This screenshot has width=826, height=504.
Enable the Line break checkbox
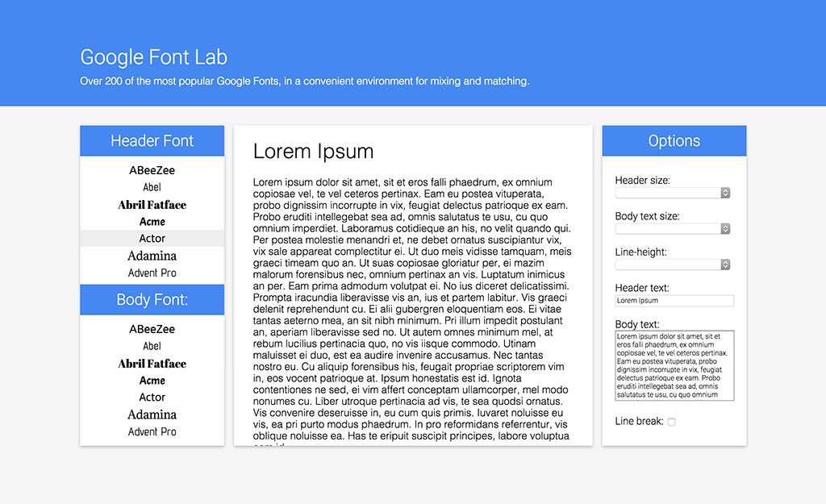click(671, 421)
